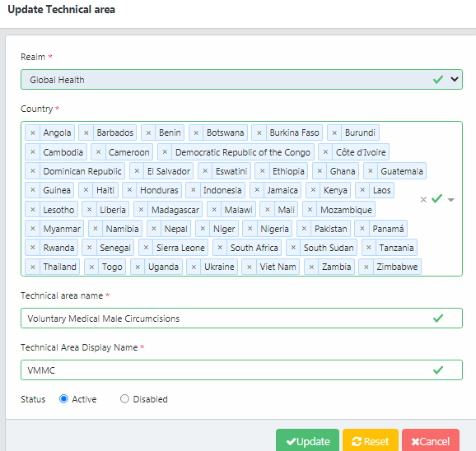Viewport: 476px width, 451px height.
Task: Select the South Sudan tag text
Action: [329, 248]
